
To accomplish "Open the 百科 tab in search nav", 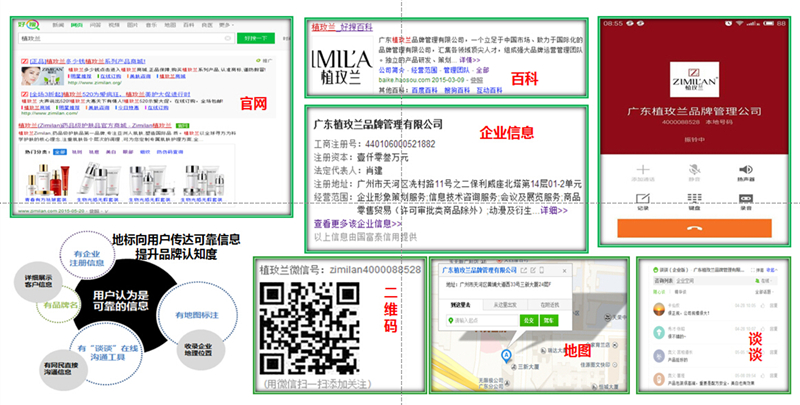I will (189, 25).
